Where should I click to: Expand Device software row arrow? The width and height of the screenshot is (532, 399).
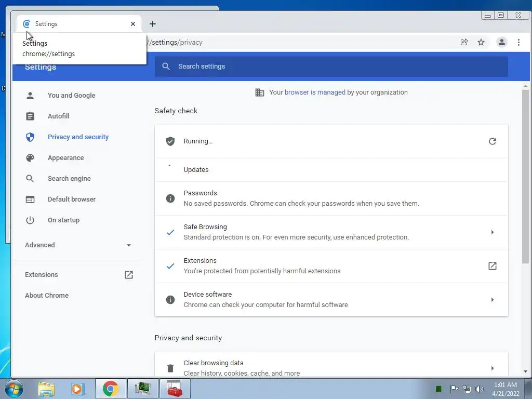[x=493, y=300]
